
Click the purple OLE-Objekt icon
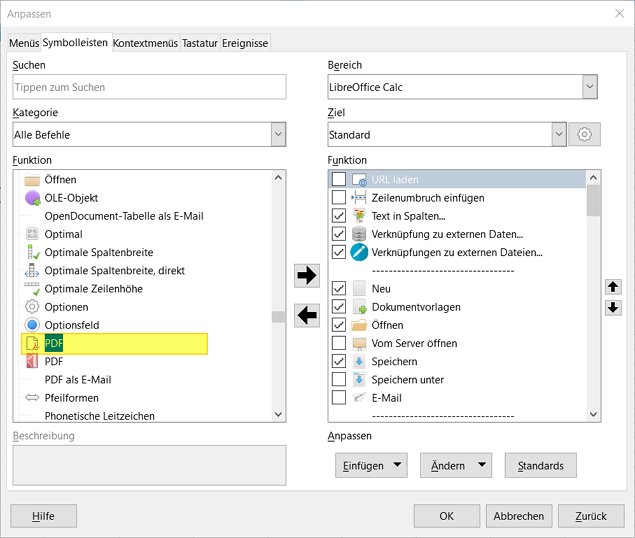(32, 198)
